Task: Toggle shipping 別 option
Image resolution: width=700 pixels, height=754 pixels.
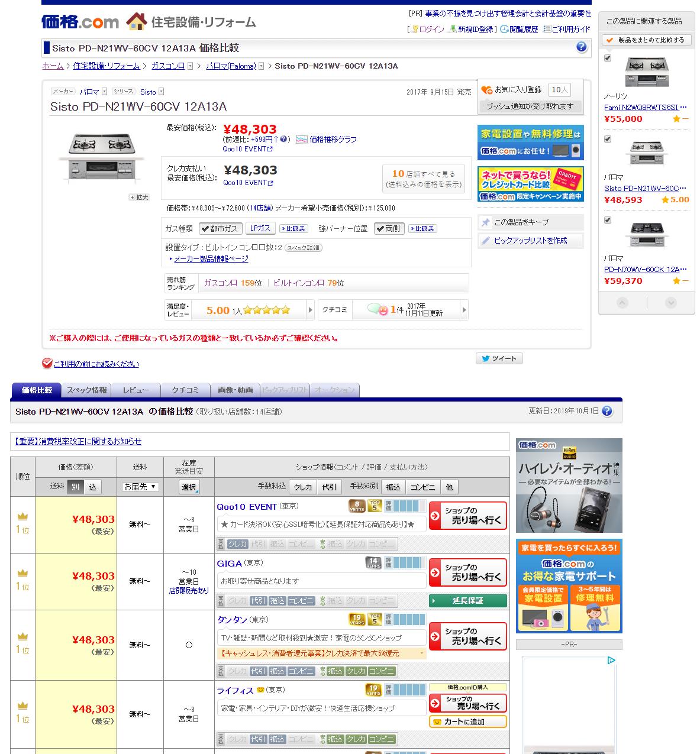Action: tap(75, 487)
